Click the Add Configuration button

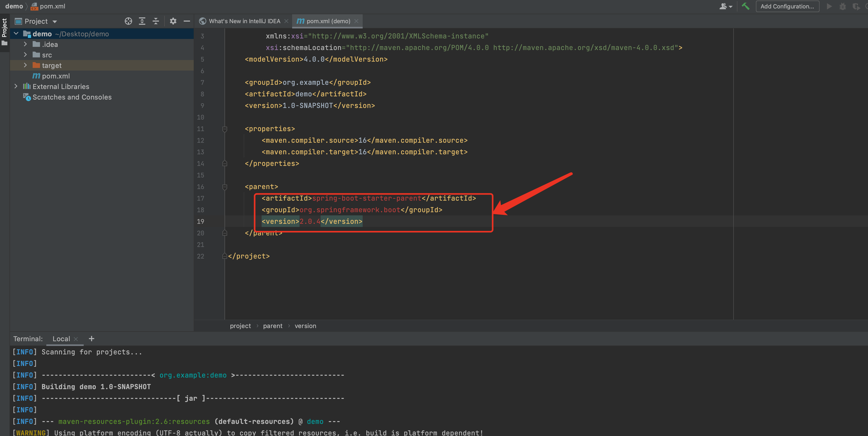[787, 6]
